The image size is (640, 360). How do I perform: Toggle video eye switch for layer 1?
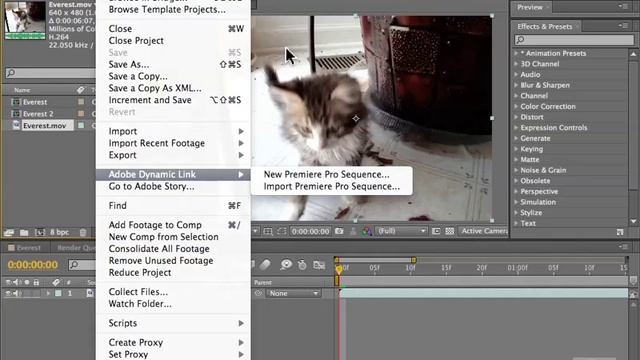point(8,293)
